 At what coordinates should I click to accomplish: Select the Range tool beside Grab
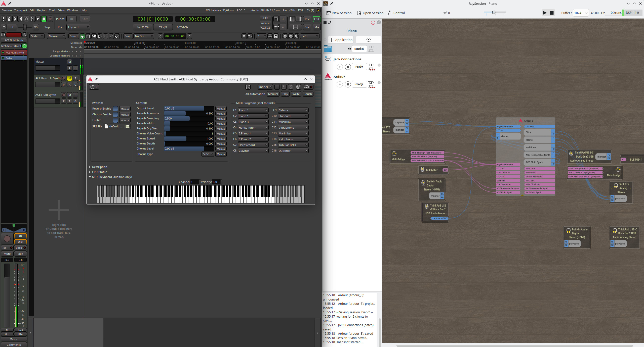88,36
